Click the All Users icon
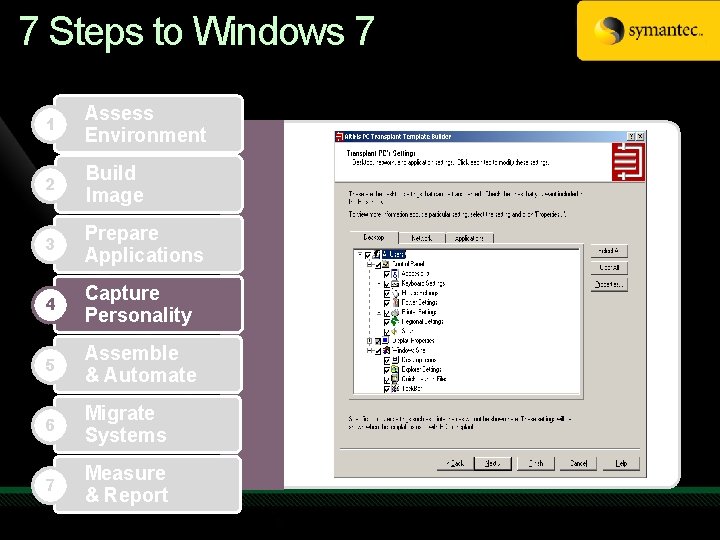The height and width of the screenshot is (540, 720). pos(377,254)
